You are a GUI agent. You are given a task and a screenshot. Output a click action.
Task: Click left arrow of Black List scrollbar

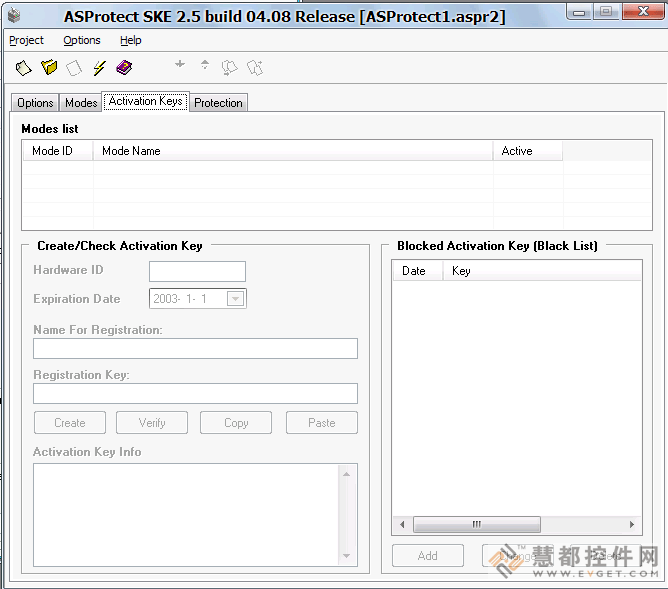click(402, 524)
